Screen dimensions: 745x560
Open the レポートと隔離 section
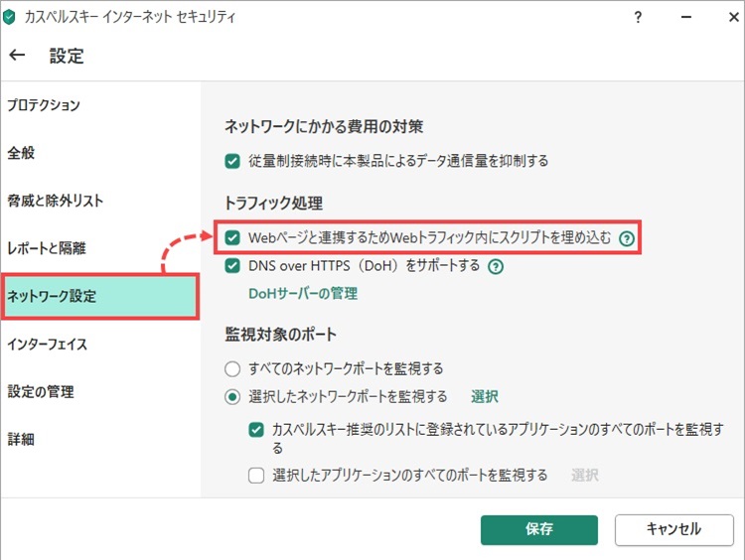47,248
